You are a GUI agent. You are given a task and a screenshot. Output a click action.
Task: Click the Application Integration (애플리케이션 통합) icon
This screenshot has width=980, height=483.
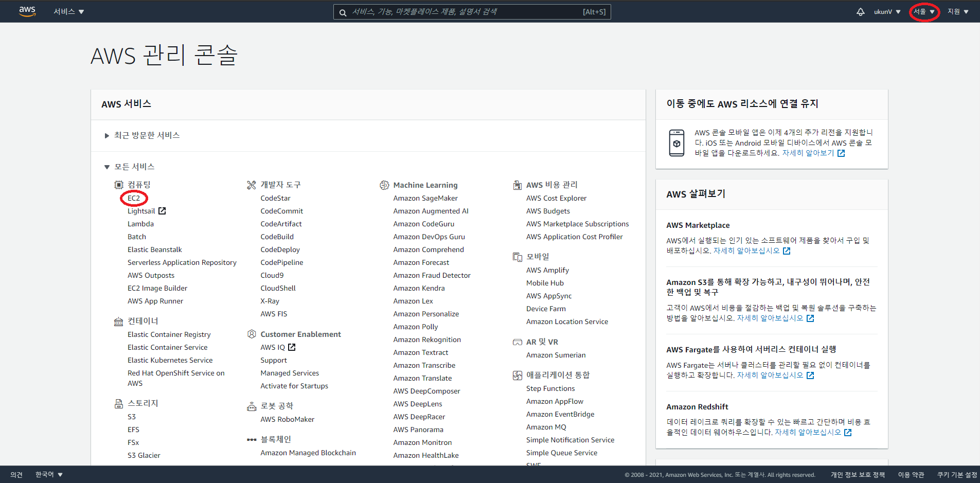[517, 375]
